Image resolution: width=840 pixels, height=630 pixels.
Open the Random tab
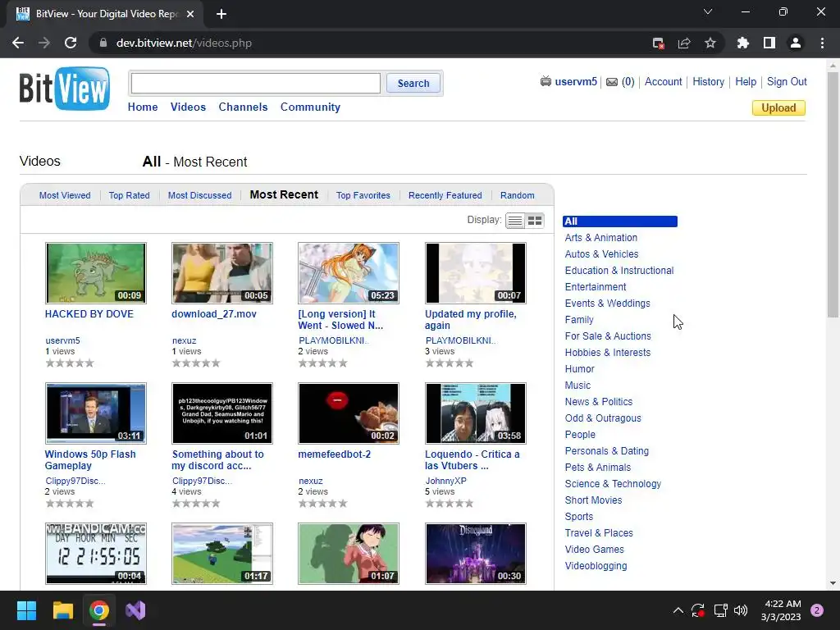coord(517,195)
